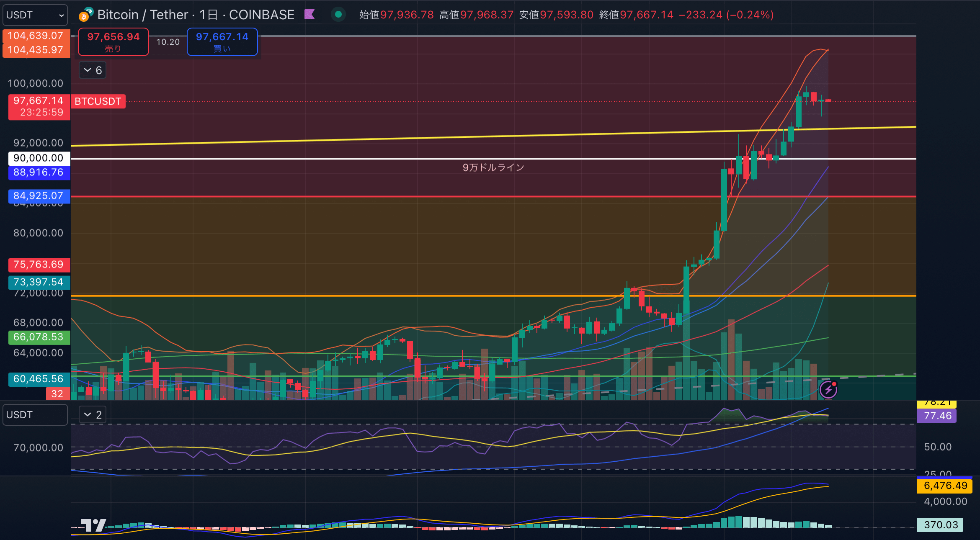
Task: Click the 104,639.07 orange price label
Action: 36,36
